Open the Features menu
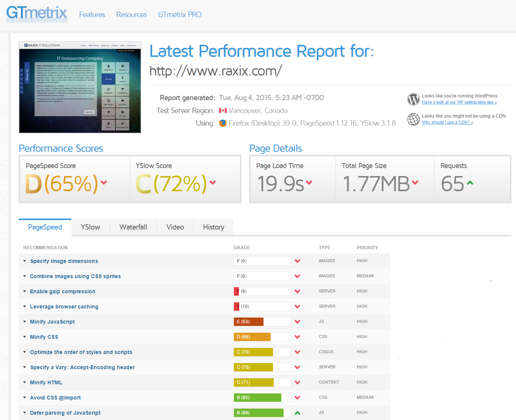This screenshot has width=516, height=420. [x=92, y=14]
